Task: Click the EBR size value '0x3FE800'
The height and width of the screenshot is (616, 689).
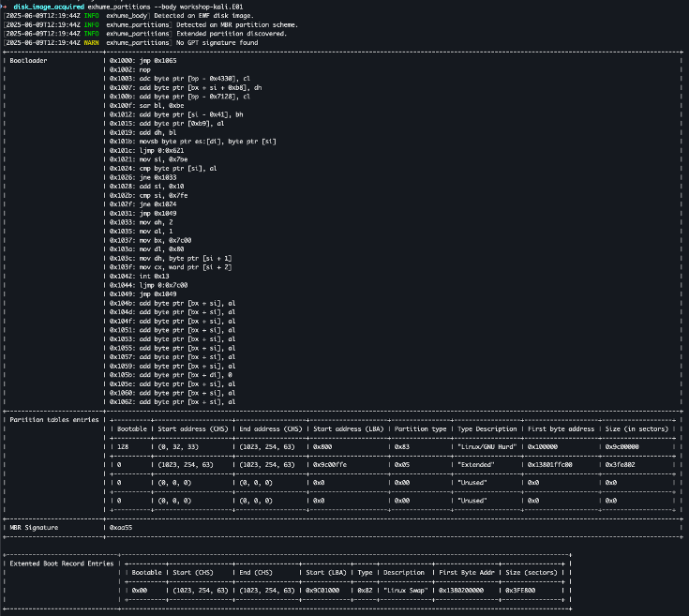Action: point(520,591)
